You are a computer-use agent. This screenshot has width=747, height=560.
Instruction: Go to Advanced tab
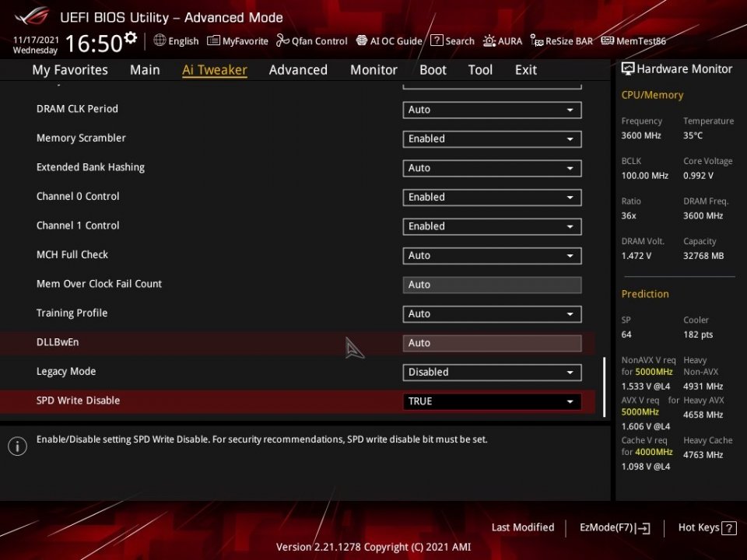point(298,70)
